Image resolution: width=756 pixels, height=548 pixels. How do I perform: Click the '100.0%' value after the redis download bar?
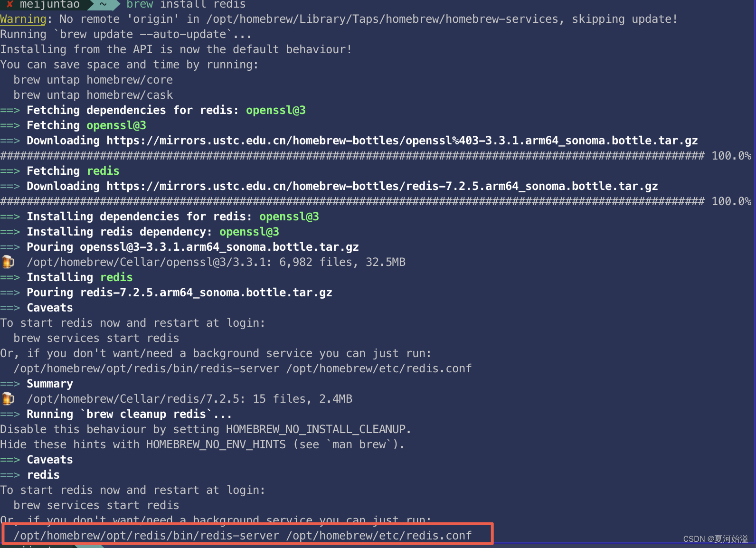click(731, 201)
